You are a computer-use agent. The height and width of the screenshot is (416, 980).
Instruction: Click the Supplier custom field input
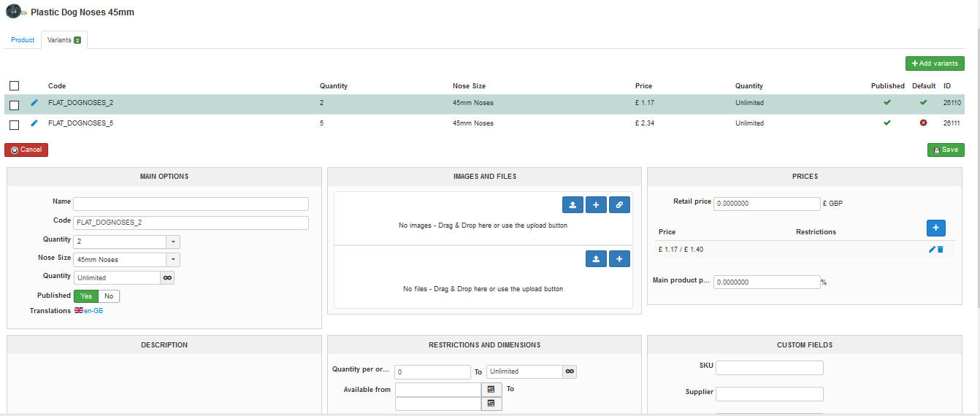click(770, 394)
